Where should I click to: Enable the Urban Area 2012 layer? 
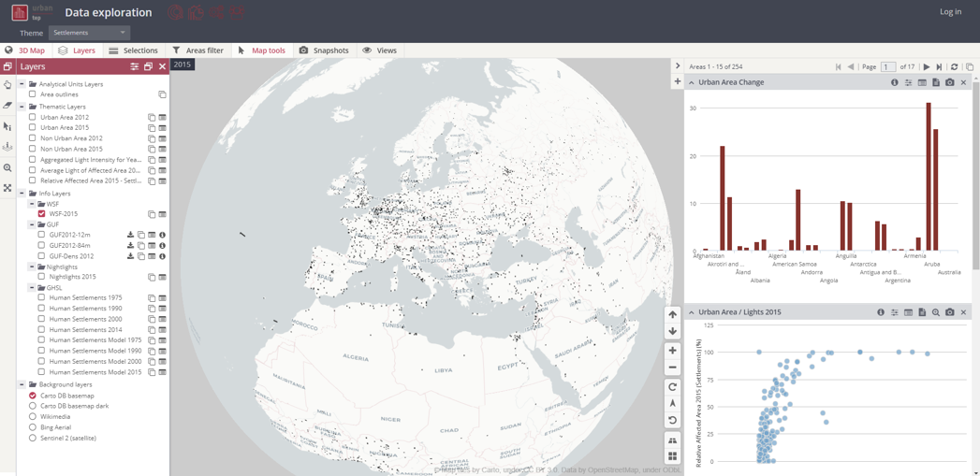33,117
